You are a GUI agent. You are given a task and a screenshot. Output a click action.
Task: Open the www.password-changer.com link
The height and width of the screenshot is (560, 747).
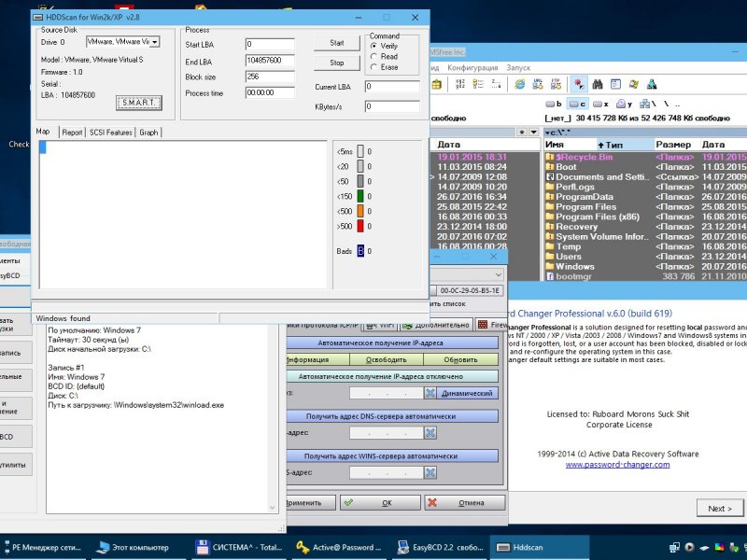[617, 465]
